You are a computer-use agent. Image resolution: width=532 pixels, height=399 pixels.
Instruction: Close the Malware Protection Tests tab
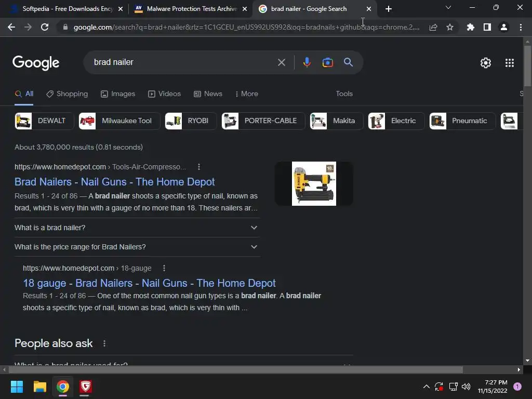point(245,9)
